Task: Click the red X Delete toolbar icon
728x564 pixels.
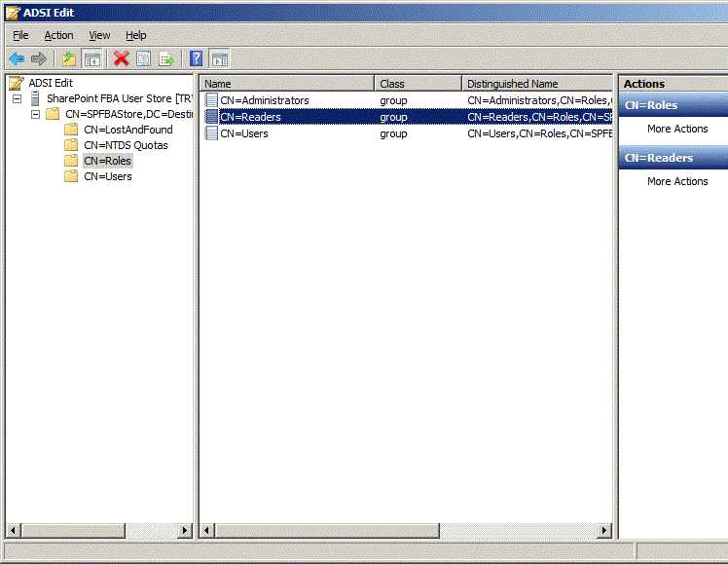Action: click(122, 59)
